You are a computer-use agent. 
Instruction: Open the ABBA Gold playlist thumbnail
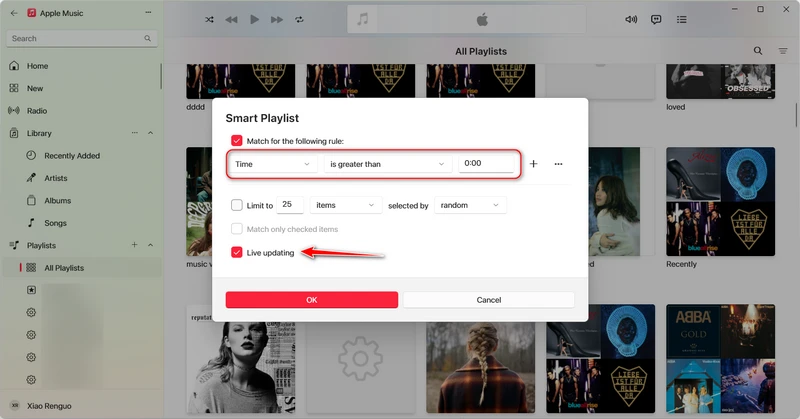pyautogui.click(x=720, y=358)
